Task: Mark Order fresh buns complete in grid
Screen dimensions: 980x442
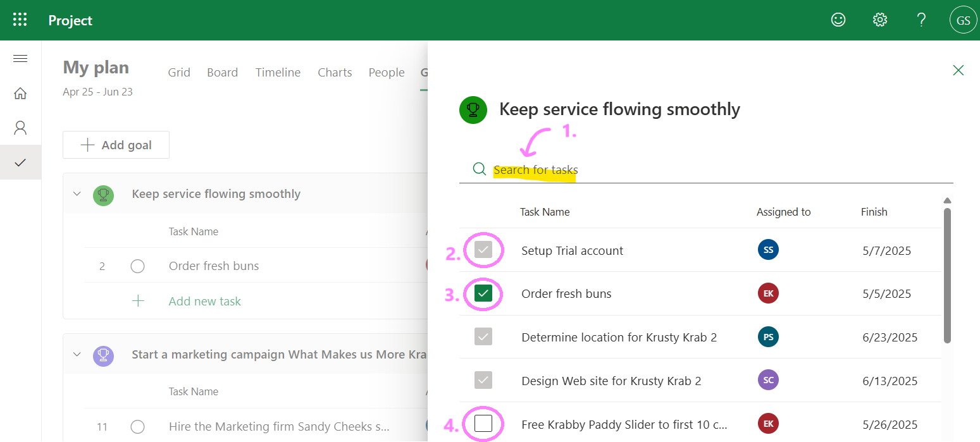Action: [x=137, y=266]
